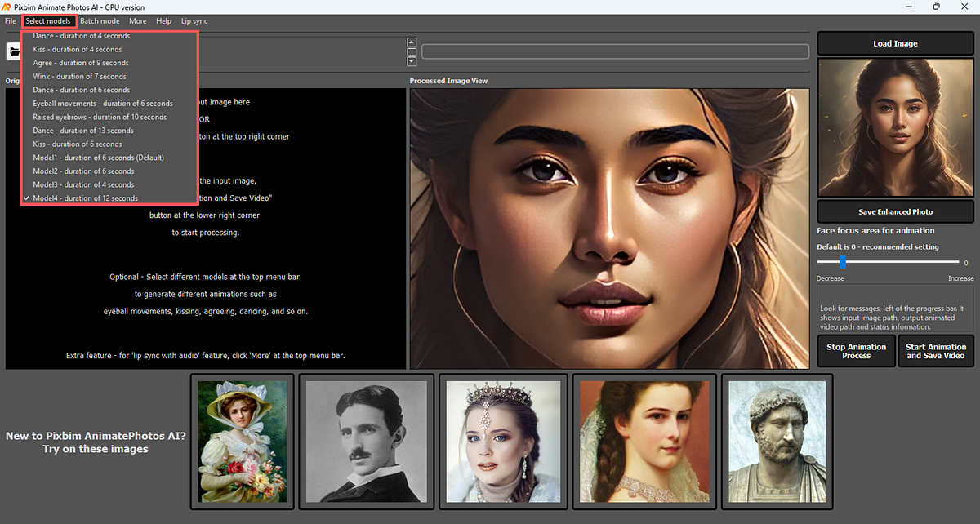Open the Lip sync menu

click(194, 20)
